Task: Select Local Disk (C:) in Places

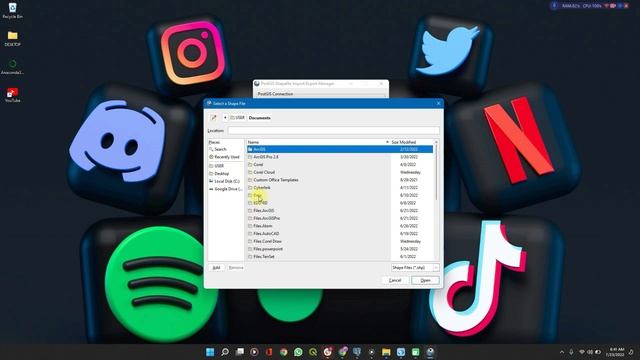Action: 226,181
